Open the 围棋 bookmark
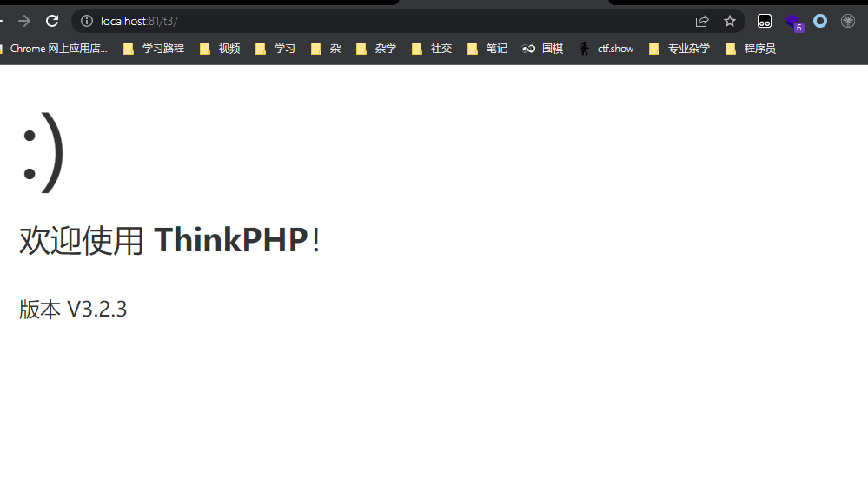The image size is (868, 487). point(542,49)
